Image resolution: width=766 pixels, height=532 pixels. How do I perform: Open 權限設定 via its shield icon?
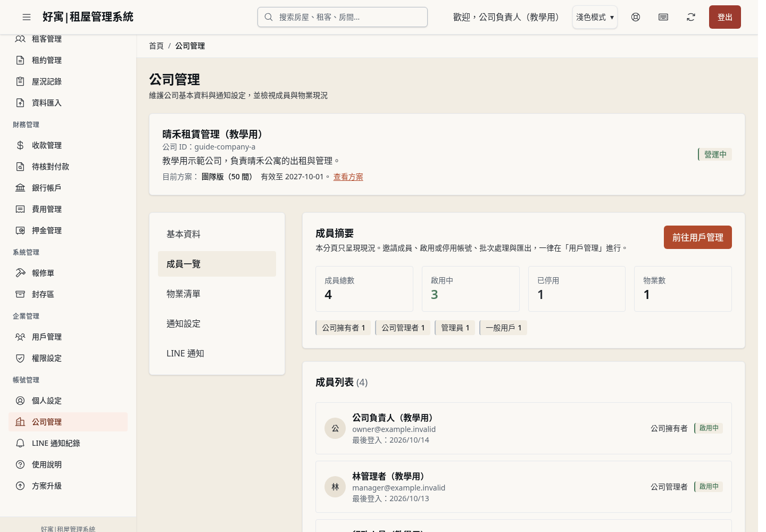click(x=20, y=358)
